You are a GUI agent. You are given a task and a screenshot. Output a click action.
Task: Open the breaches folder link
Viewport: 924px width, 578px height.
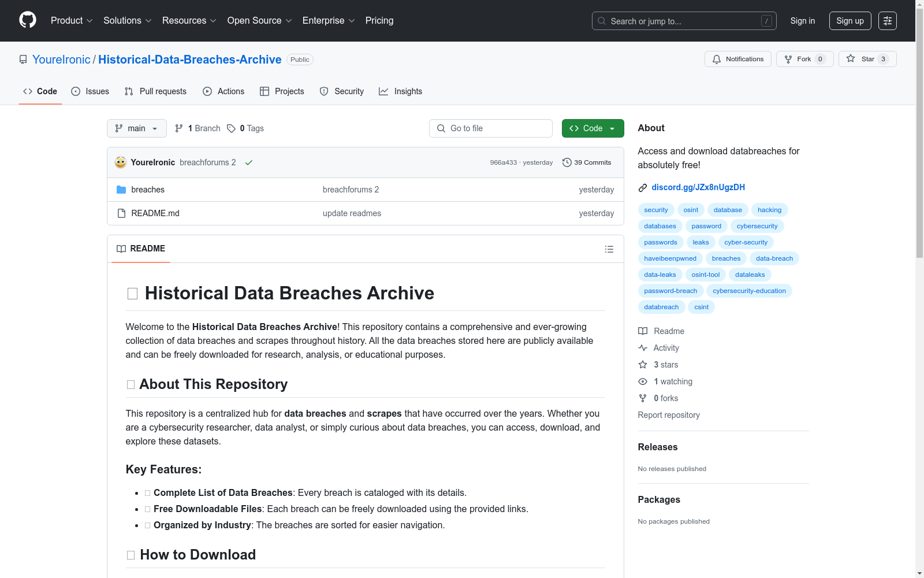[148, 190]
